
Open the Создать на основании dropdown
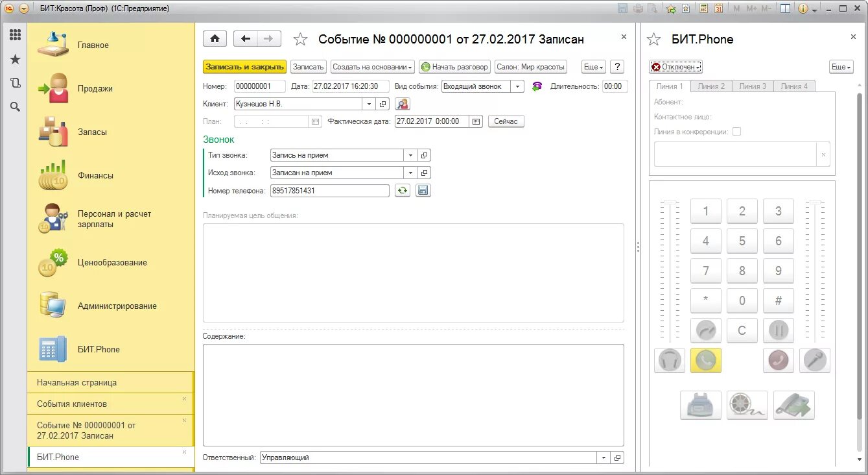point(373,67)
